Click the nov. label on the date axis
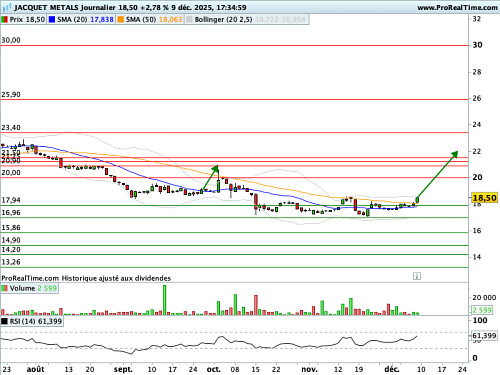This screenshot has width=500, height=375. tap(309, 369)
